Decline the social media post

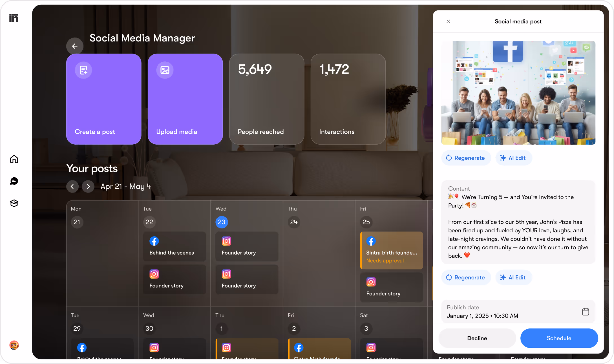tap(477, 338)
